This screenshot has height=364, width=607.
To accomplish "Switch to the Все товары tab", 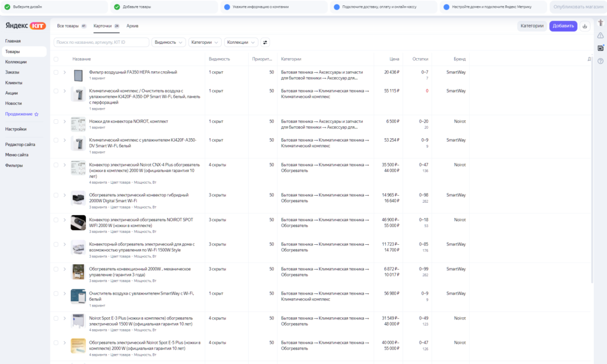I will tap(72, 26).
